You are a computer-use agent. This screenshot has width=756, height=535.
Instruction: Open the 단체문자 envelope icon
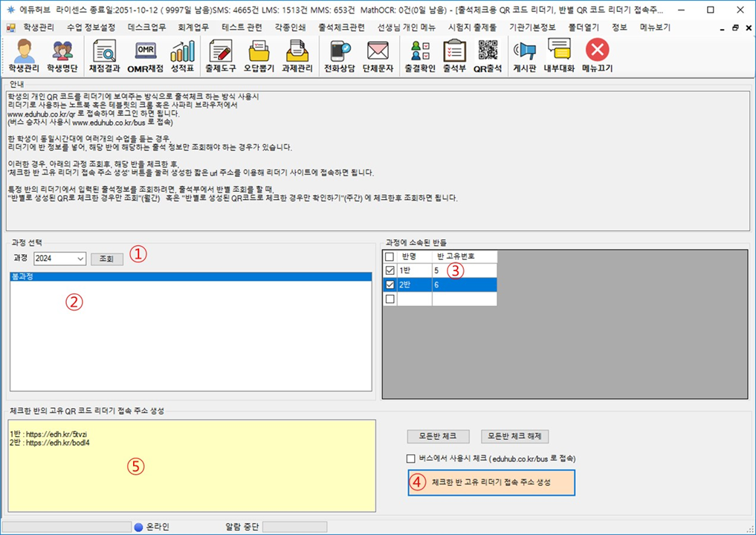[x=378, y=56]
